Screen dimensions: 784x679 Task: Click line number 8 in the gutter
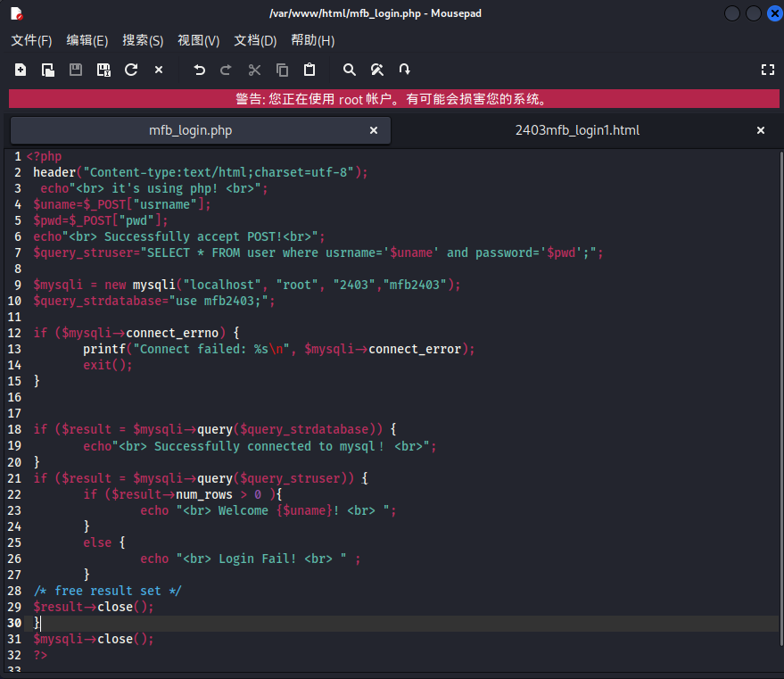18,269
